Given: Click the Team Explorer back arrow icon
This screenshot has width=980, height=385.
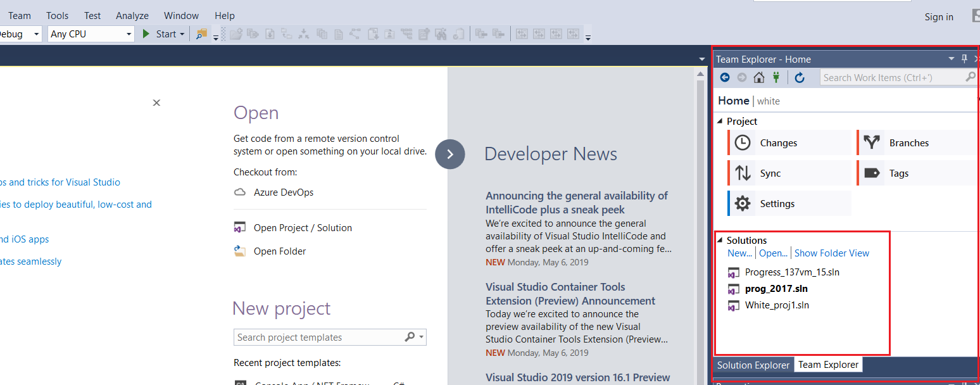Looking at the screenshot, I should pyautogui.click(x=725, y=77).
